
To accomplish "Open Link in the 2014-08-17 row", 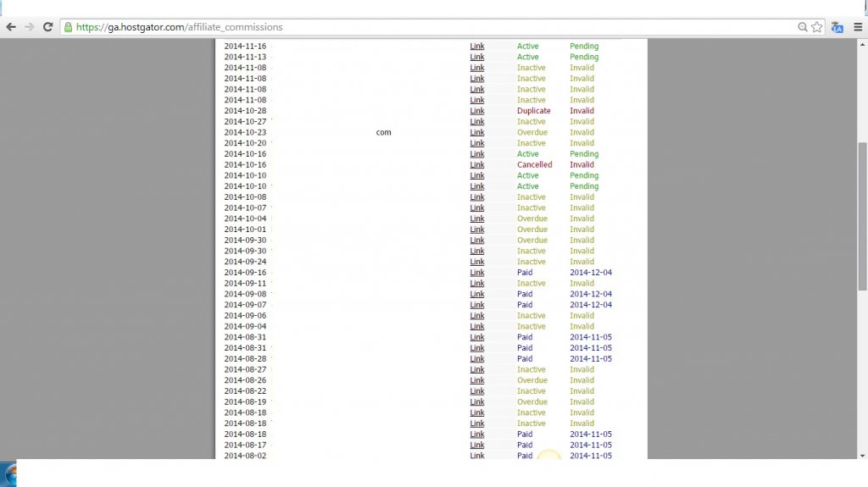I will coord(477,445).
